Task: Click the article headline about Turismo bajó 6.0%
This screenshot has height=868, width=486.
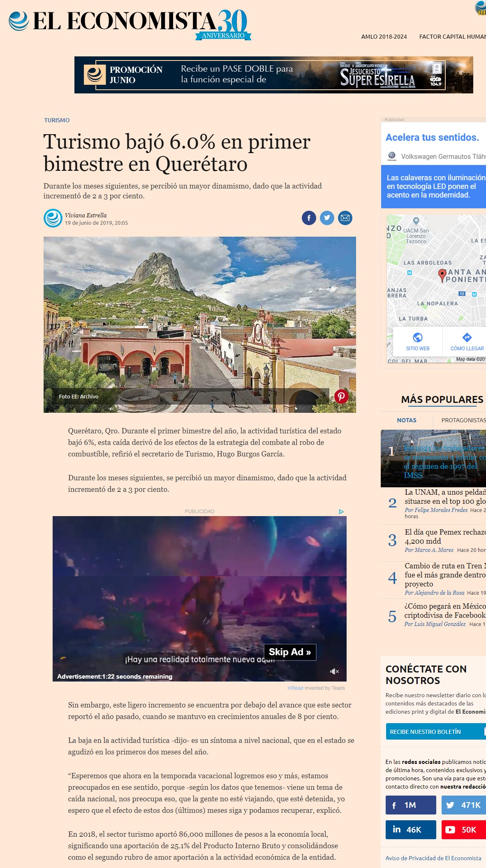Action: tap(177, 153)
